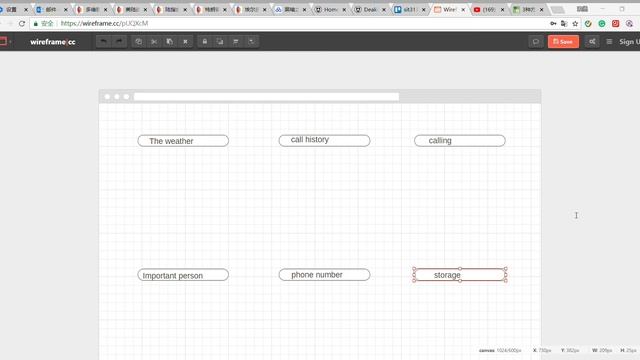Click the saved-password key icon
Screen dimensions: 640x360
(x=553, y=24)
